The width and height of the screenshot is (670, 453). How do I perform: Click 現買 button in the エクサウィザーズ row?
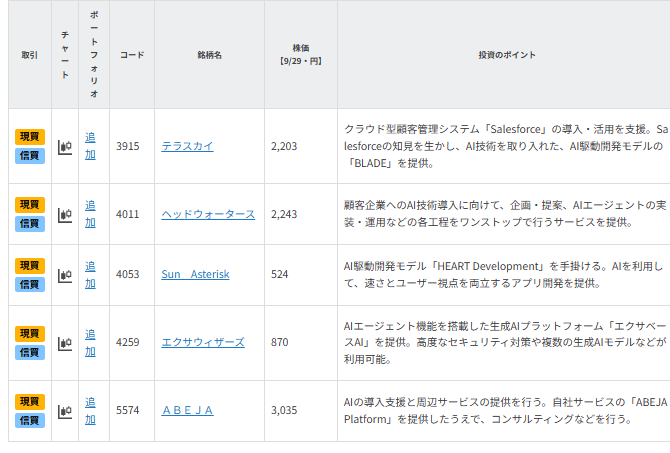(x=30, y=334)
